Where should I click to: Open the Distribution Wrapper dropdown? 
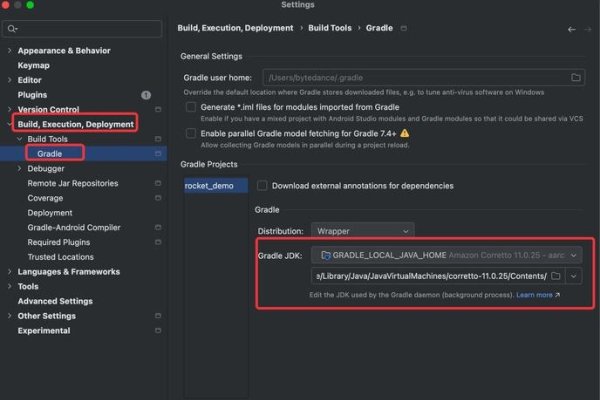[362, 231]
